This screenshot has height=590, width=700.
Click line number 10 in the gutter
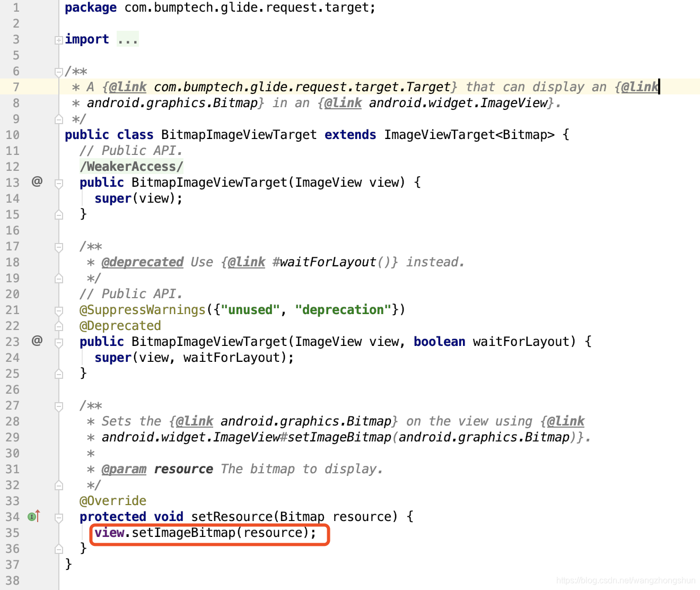click(13, 135)
